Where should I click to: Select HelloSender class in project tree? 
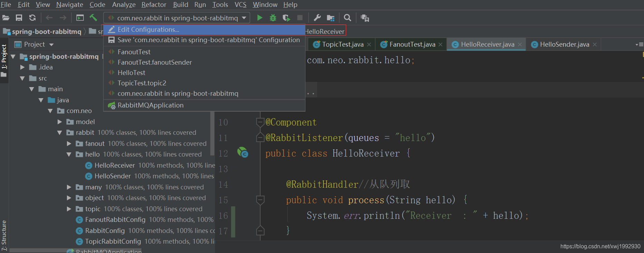click(x=113, y=176)
